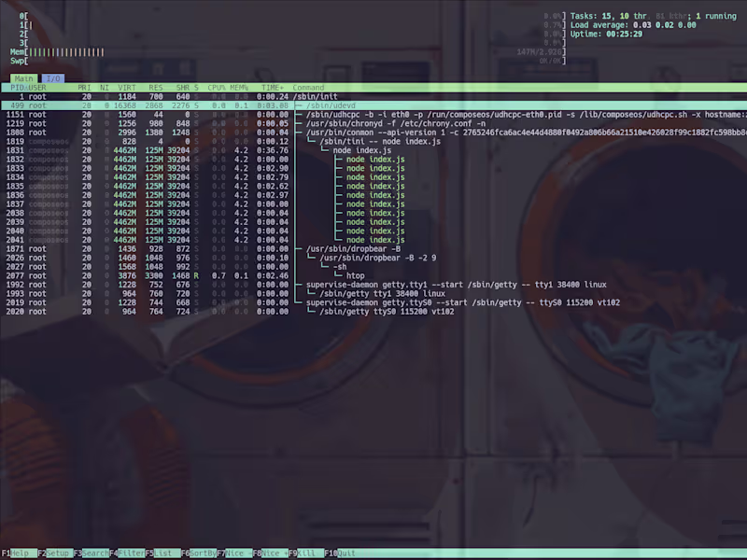The width and height of the screenshot is (747, 560).
Task: Select supervise-daemon getty.tty1 row
Action: pyautogui.click(x=373, y=285)
